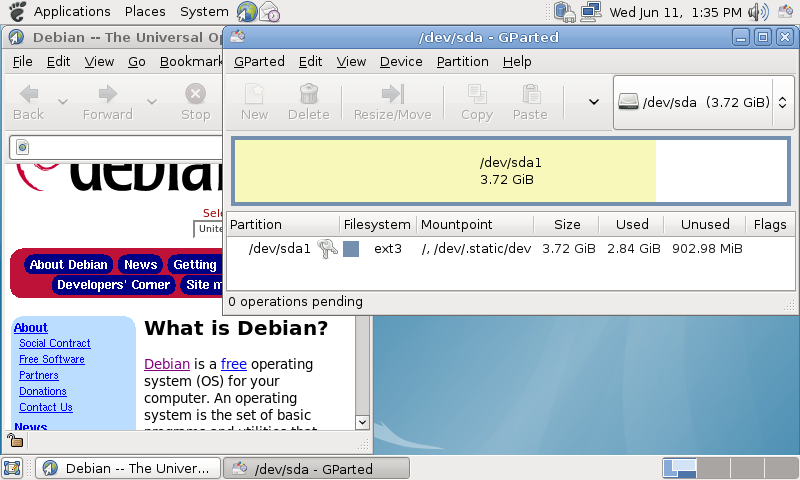This screenshot has height=480, width=800.
Task: Open the Partition menu
Action: tap(462, 62)
